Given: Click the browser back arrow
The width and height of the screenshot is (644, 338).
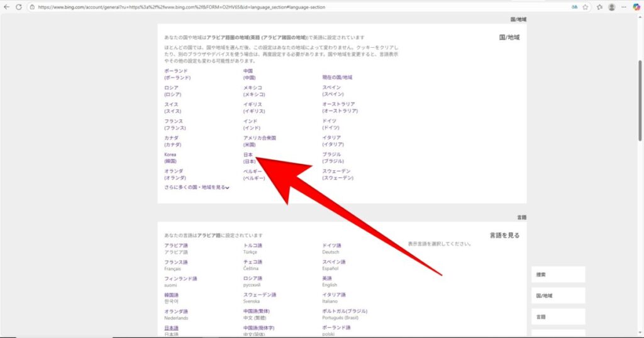Looking at the screenshot, I should click(6, 7).
